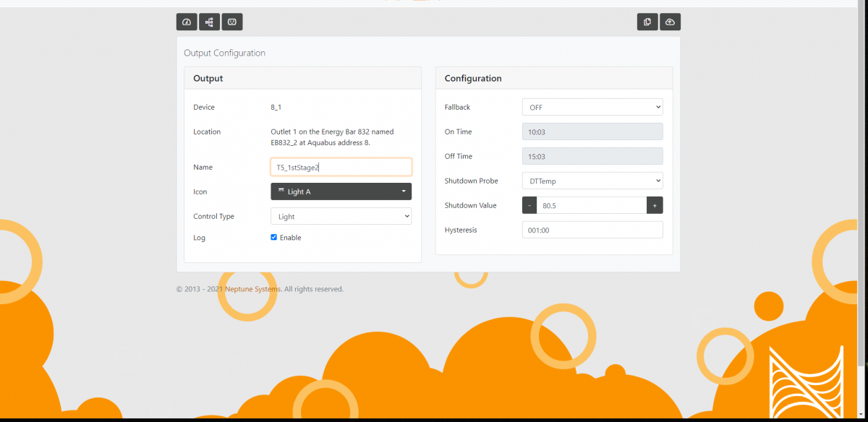The image size is (868, 422).
Task: Click the Output panel header
Action: pyautogui.click(x=302, y=78)
